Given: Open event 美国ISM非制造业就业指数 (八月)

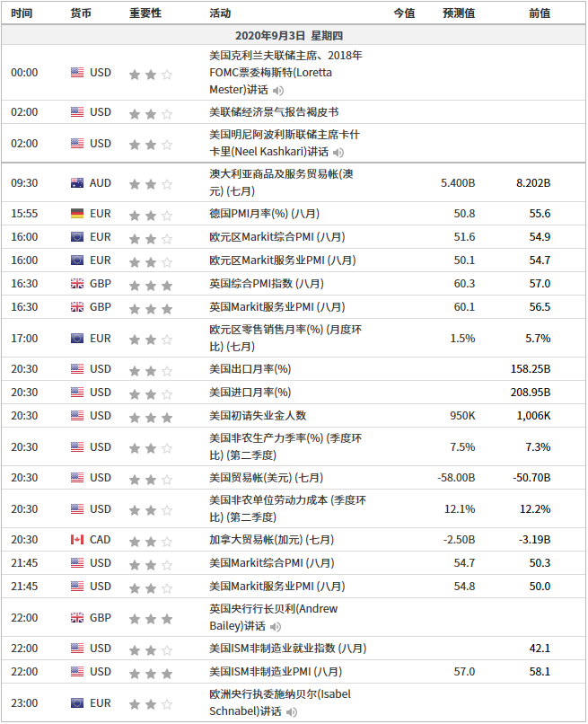Looking at the screenshot, I should coord(288,649).
